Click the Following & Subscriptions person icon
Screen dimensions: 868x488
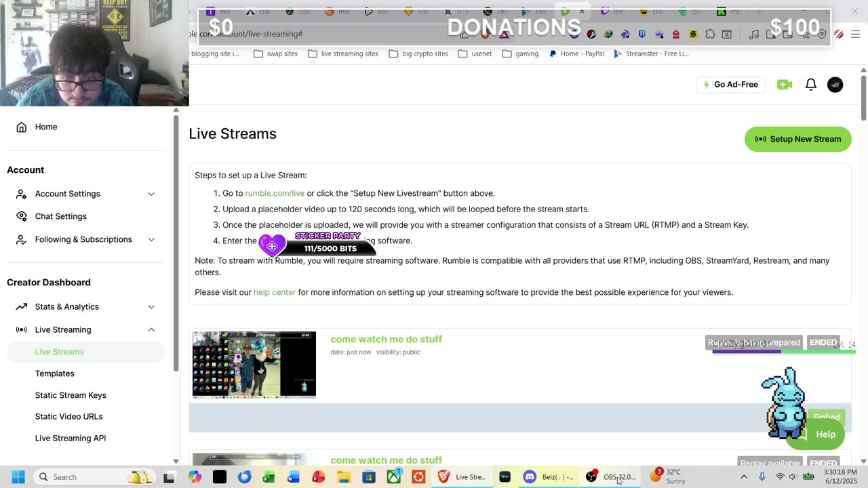point(22,239)
